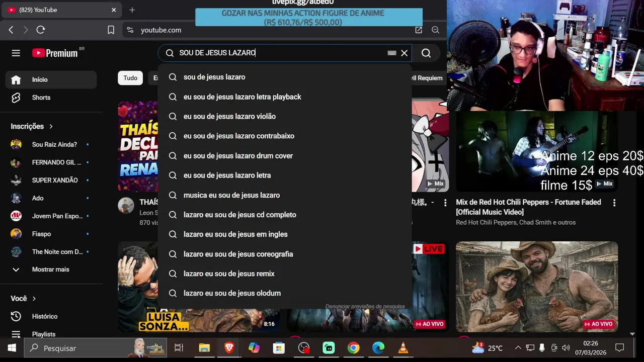Open Google Chrome from the taskbar

[x=353, y=348]
